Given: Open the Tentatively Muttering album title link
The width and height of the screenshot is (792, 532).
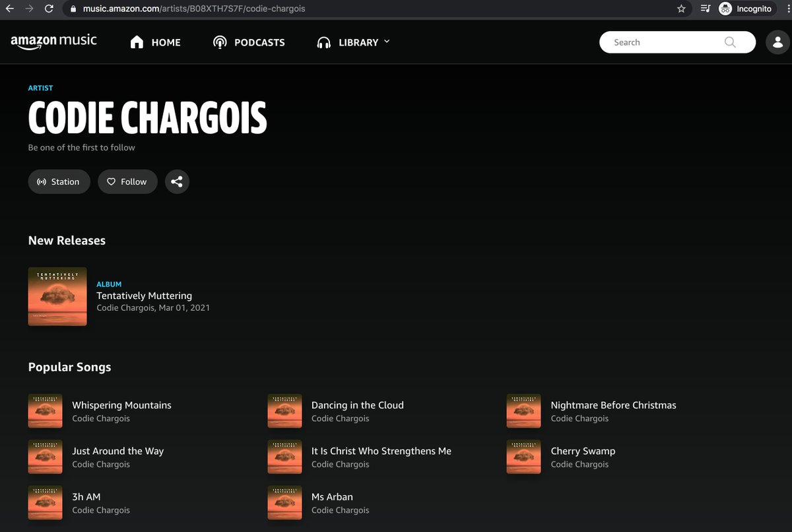Looking at the screenshot, I should pos(145,296).
